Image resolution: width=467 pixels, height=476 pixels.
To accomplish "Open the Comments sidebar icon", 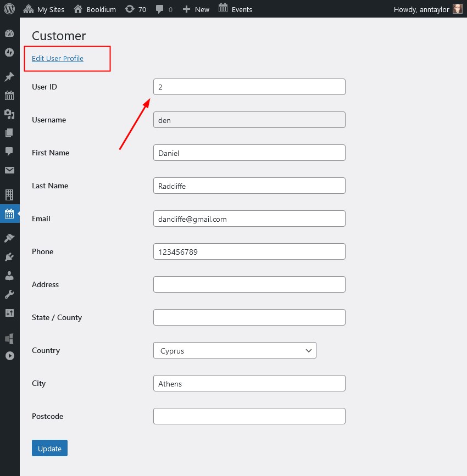I will point(9,151).
